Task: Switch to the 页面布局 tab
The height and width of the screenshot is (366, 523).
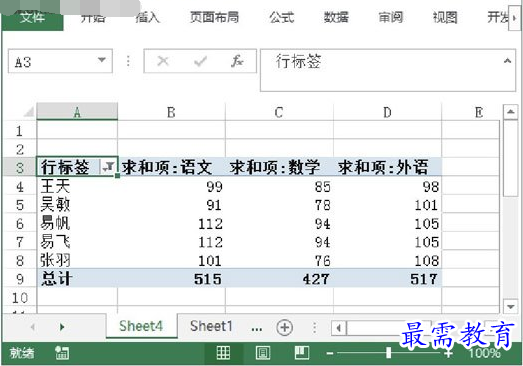Action: (x=214, y=17)
